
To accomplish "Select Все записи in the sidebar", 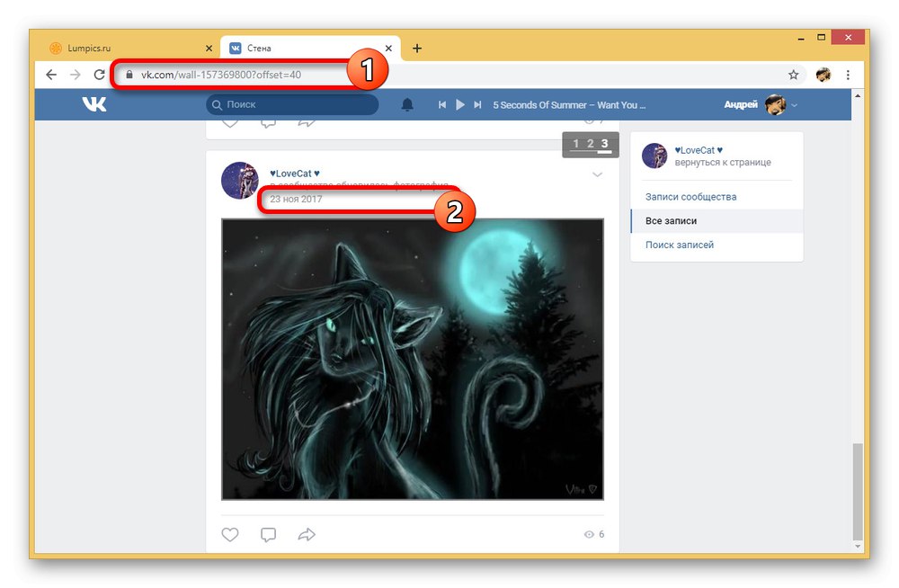I will click(x=717, y=221).
